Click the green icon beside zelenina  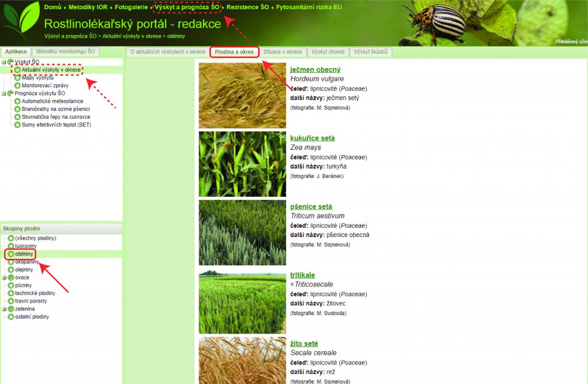11,309
